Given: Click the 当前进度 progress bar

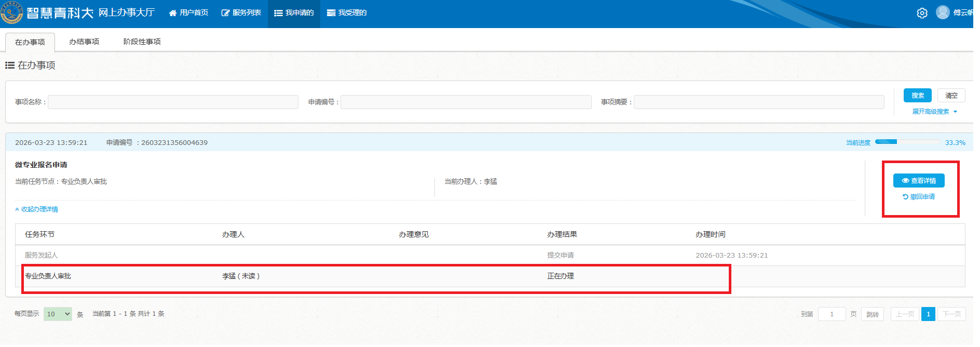Looking at the screenshot, I should [907, 142].
